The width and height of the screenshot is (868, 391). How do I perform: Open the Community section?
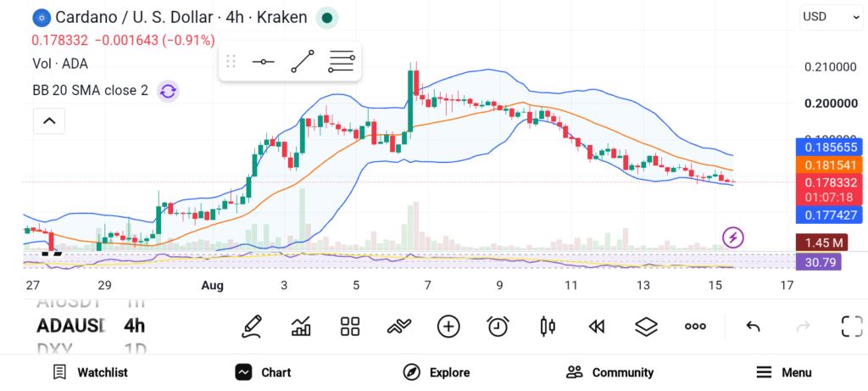point(609,372)
